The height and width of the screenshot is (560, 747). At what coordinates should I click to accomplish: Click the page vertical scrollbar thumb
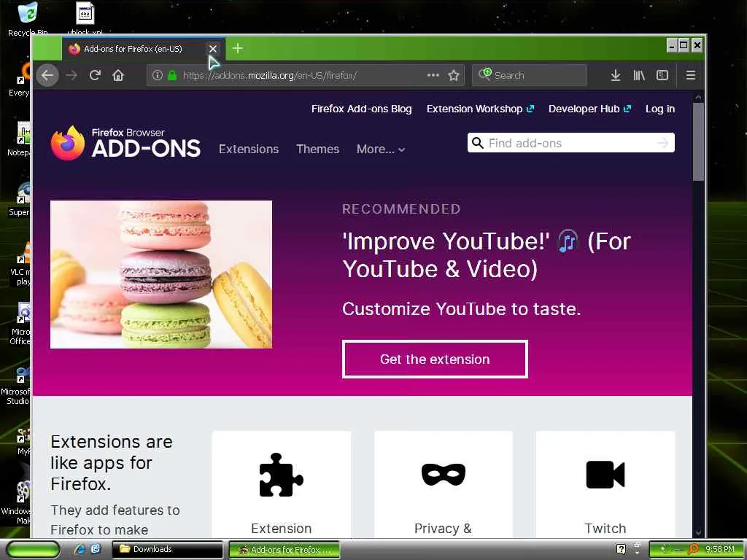pos(698,142)
